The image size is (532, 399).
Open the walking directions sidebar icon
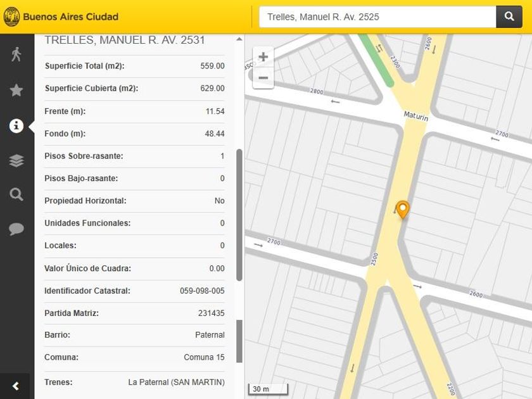16,54
